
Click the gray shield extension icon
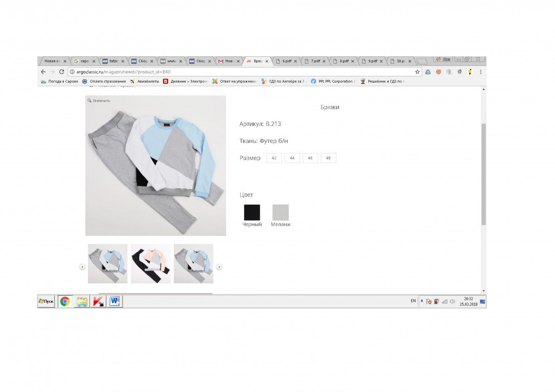[460, 72]
